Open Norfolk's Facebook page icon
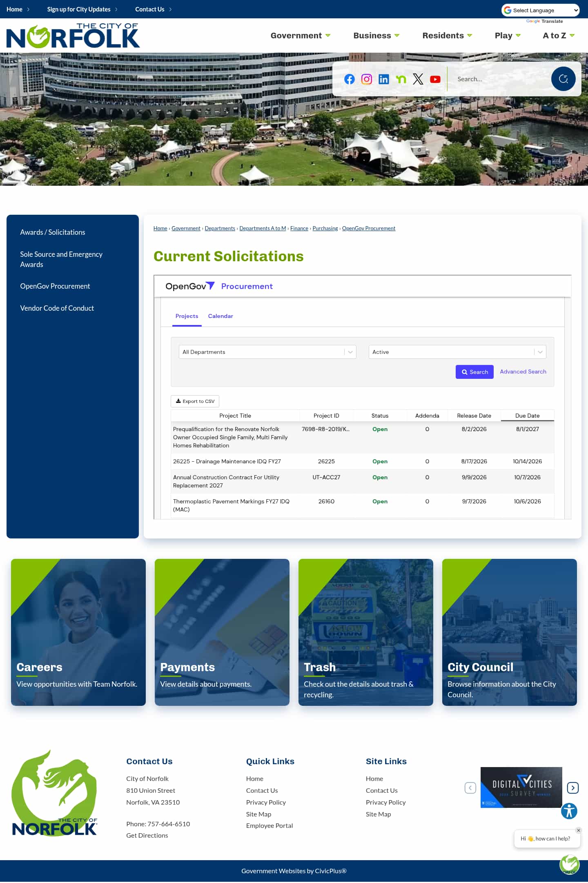588x883 pixels. tap(350, 79)
